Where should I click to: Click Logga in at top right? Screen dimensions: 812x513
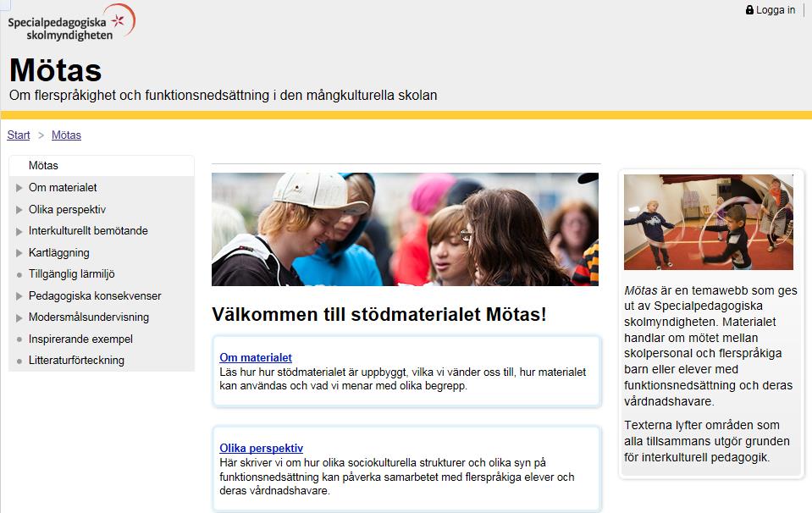coord(776,10)
